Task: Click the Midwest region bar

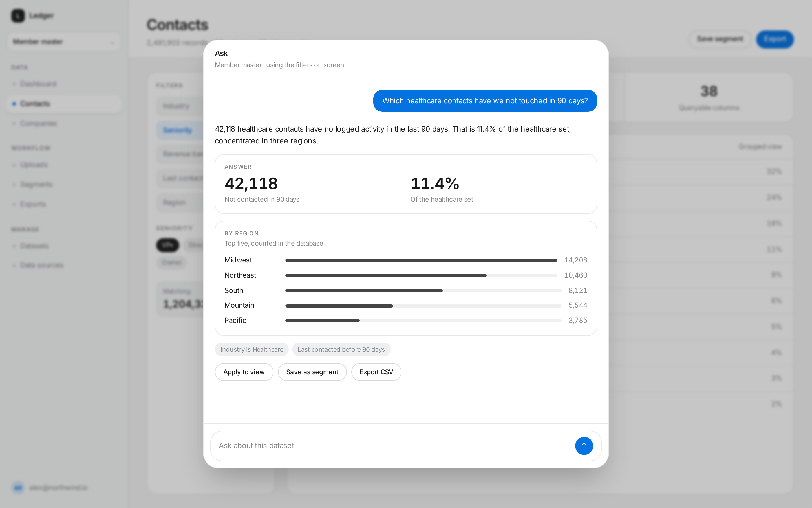Action: (x=421, y=260)
